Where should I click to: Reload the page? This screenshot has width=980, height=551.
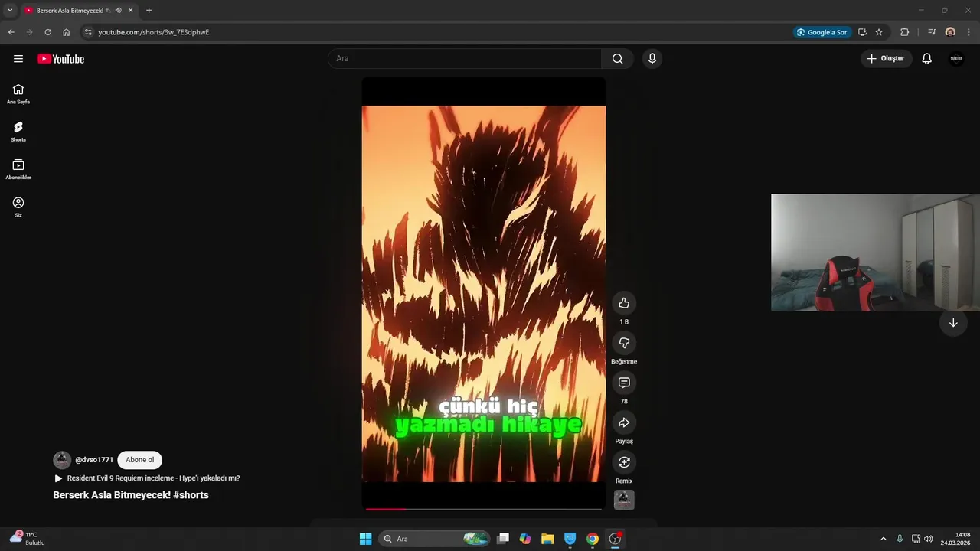[x=47, y=32]
